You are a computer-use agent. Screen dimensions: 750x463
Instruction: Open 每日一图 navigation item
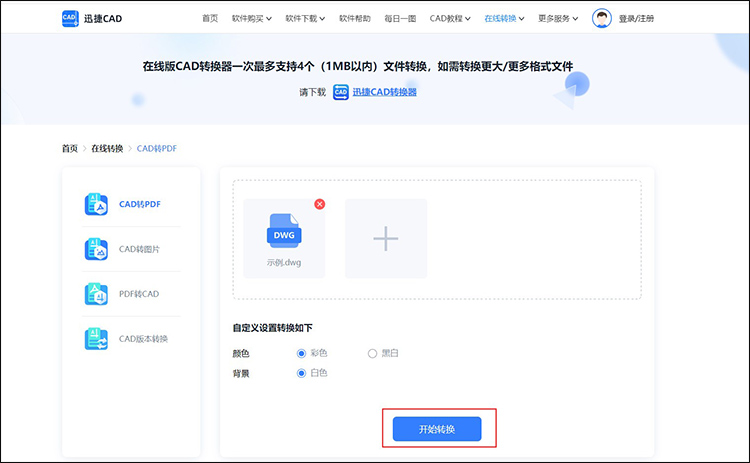(400, 19)
